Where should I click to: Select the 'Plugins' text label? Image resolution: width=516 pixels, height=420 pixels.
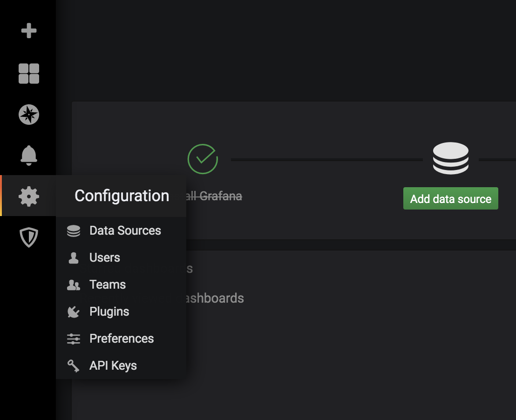coord(109,312)
